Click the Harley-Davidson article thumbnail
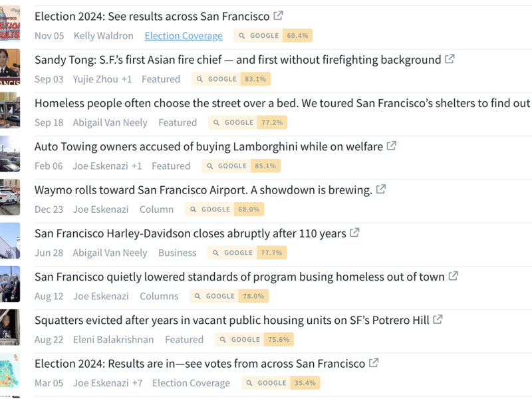 tap(9, 240)
